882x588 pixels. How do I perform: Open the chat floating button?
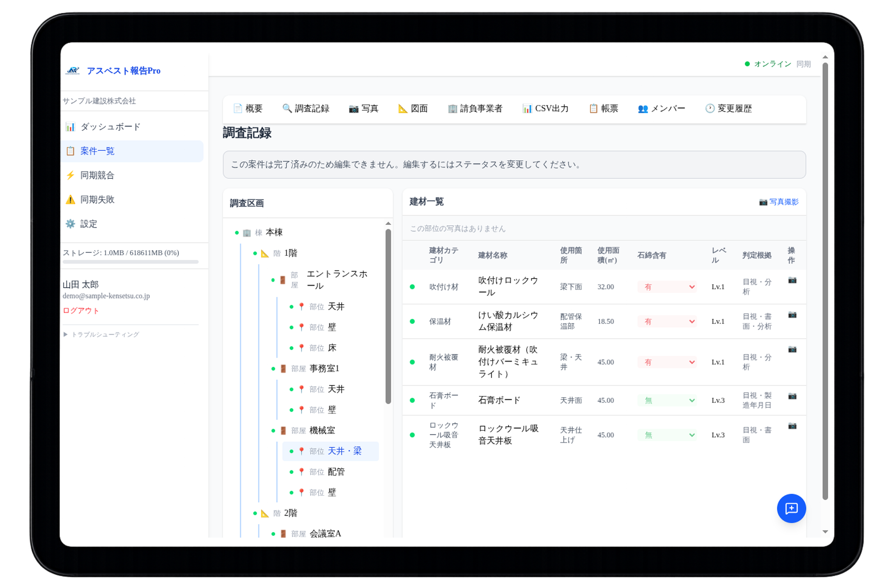click(791, 508)
